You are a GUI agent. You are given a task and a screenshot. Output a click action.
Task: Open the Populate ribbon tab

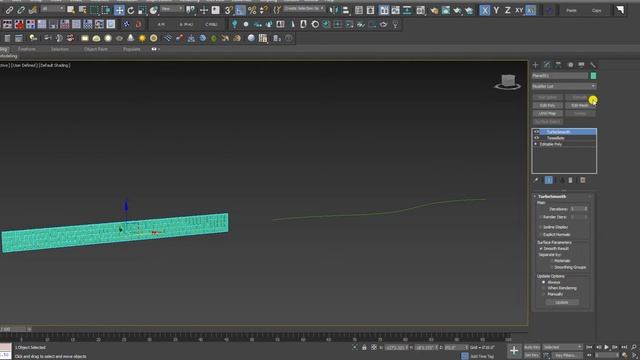[131, 49]
